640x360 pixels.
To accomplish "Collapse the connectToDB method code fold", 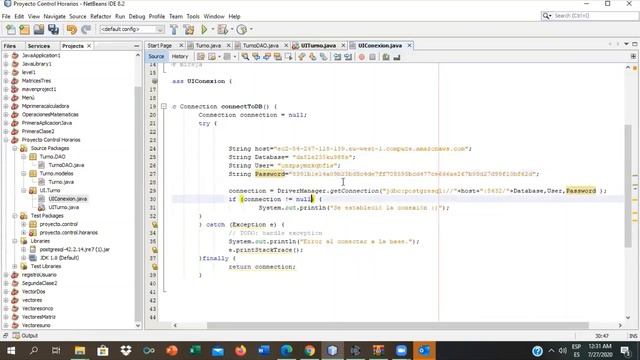I will 164,107.
